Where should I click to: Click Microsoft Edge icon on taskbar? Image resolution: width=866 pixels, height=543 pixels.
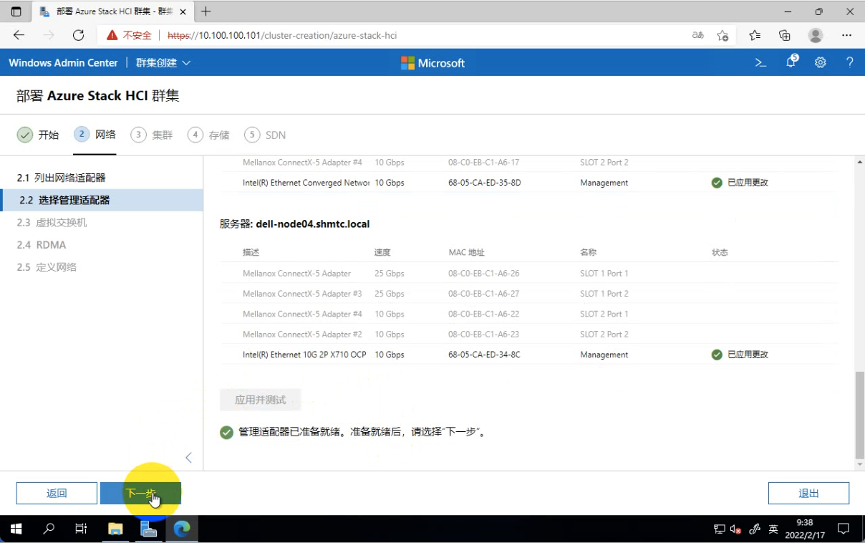(182, 529)
